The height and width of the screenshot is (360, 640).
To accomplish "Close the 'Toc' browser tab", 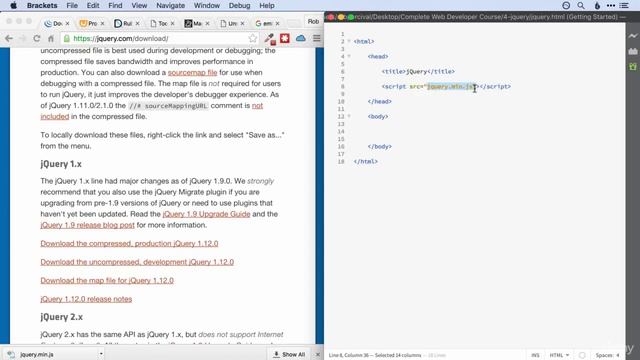I will pos(173,24).
